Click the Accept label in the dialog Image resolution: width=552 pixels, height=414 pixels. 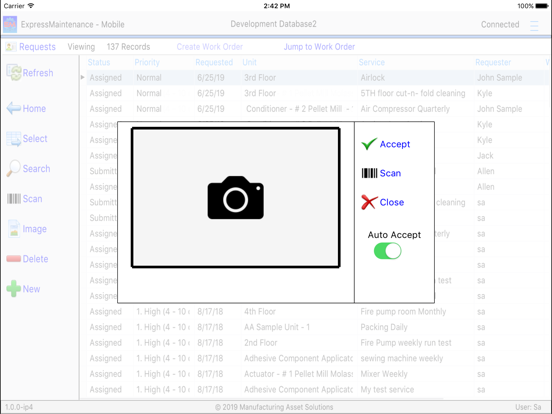395,144
